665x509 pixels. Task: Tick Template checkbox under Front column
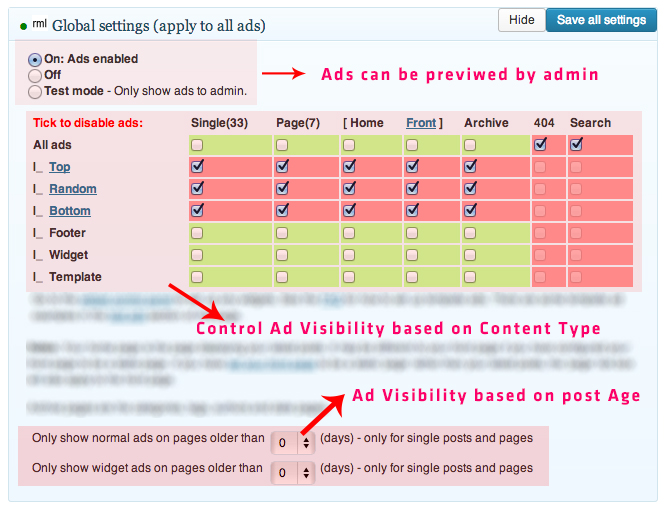point(411,277)
